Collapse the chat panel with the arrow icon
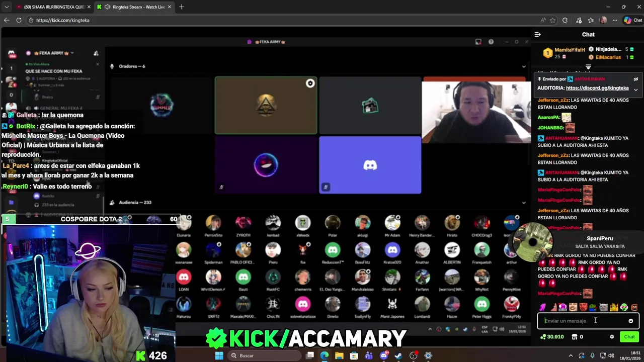 (537, 35)
